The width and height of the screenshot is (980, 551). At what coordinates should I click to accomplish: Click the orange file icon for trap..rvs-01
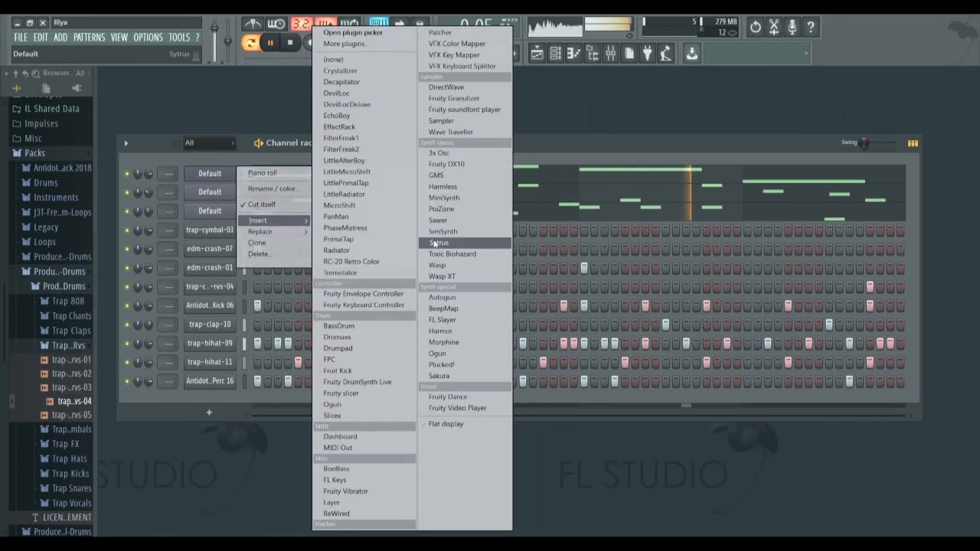(x=44, y=360)
